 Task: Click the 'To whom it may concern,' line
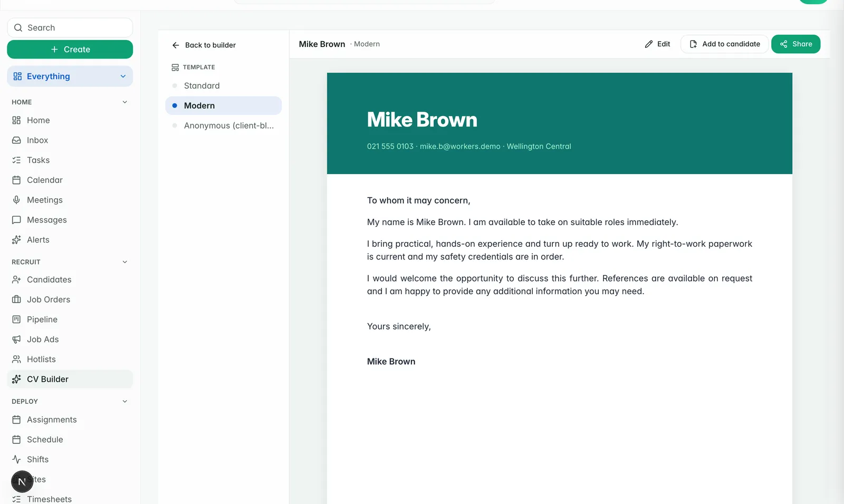point(419,200)
